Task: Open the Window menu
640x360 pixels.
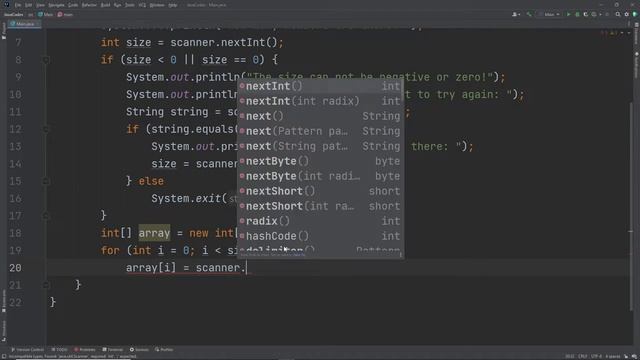Action: coord(157,5)
